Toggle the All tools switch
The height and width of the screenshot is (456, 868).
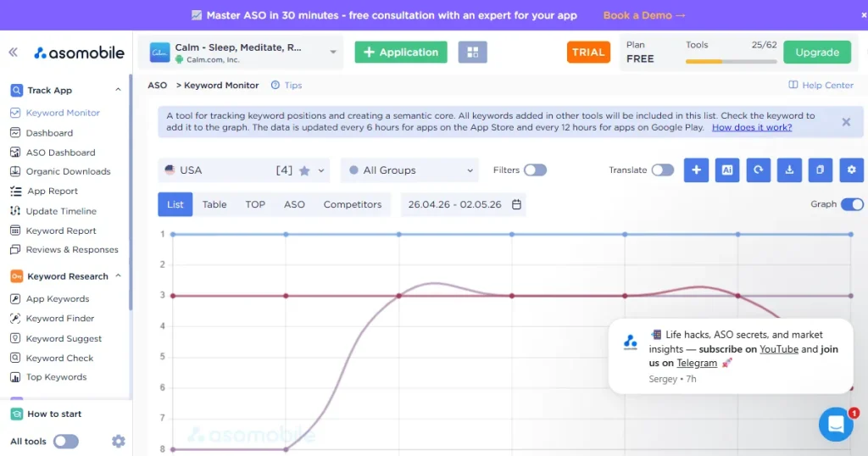click(x=66, y=441)
